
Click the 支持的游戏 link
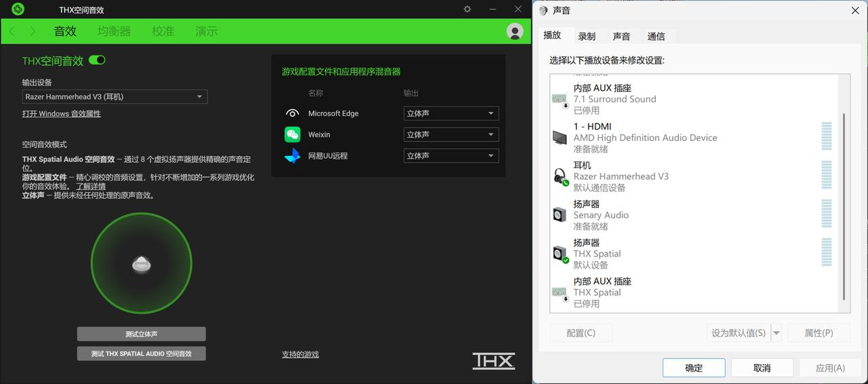click(300, 355)
